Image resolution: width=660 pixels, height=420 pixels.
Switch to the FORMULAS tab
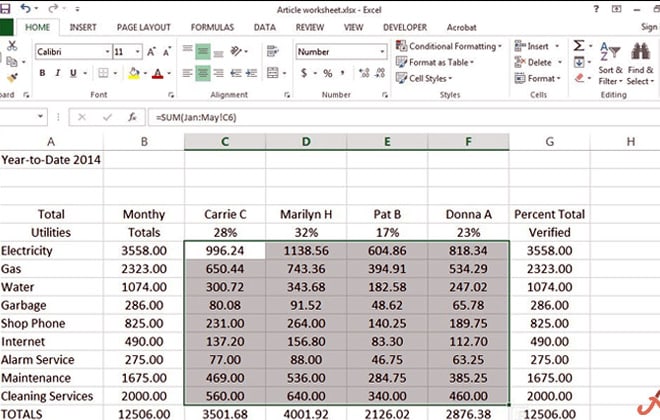[212, 27]
